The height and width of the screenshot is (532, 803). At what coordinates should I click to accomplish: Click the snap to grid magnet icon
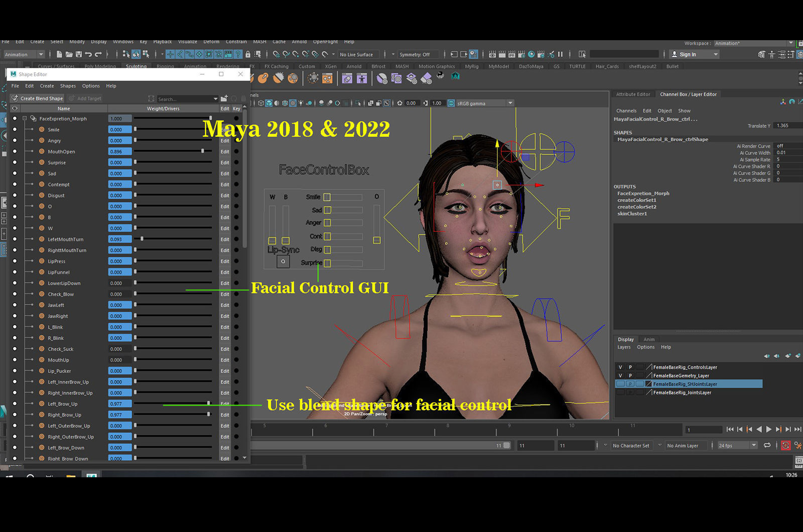click(276, 54)
